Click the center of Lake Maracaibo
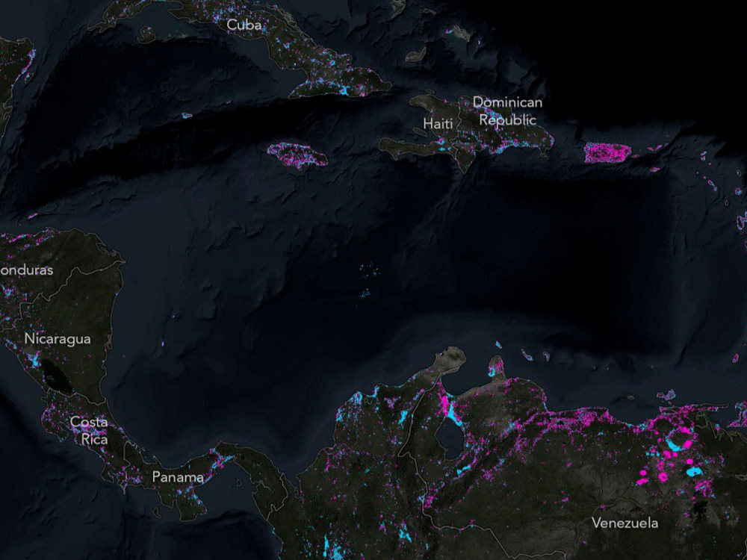Viewport: 747px width, 560px height. click(x=450, y=440)
